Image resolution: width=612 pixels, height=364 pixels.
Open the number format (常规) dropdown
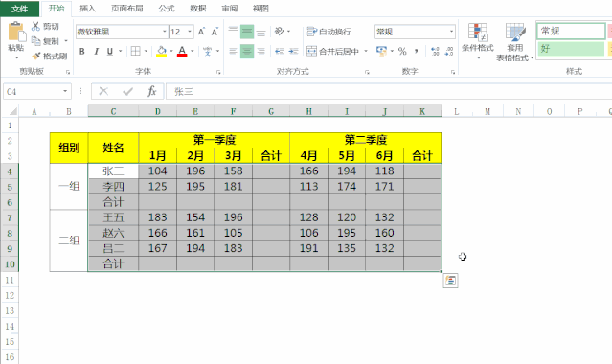click(452, 32)
